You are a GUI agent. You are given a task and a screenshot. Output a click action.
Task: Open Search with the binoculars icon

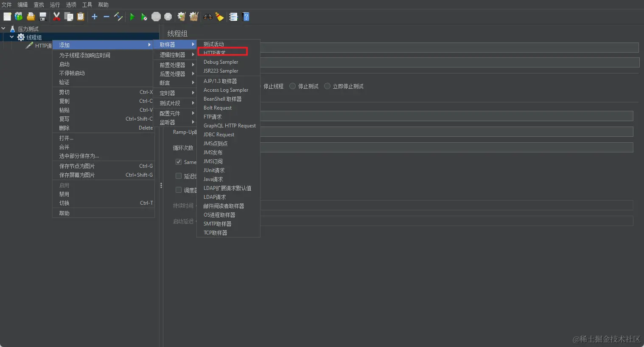[x=208, y=17]
